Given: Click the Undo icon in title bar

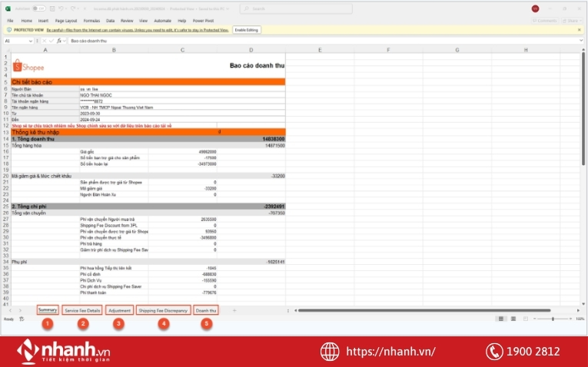Looking at the screenshot, I should click(x=61, y=8).
